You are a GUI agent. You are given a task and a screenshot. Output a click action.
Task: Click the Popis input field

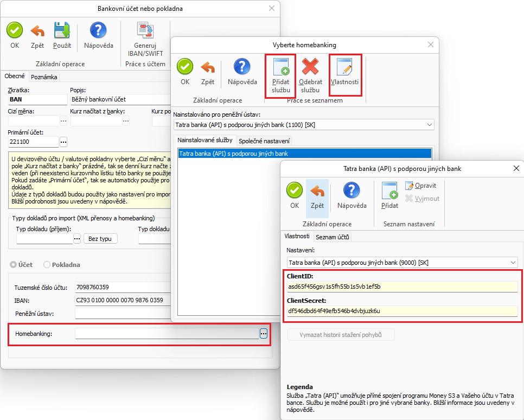(x=120, y=99)
